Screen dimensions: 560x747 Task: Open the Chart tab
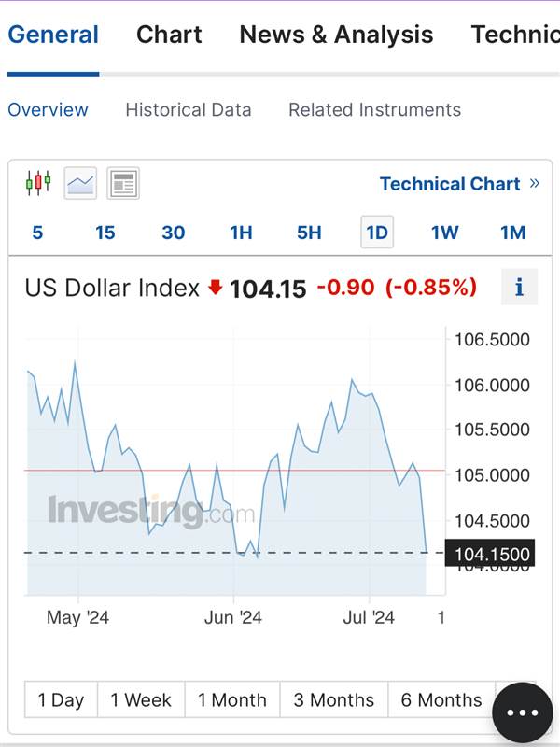click(169, 35)
